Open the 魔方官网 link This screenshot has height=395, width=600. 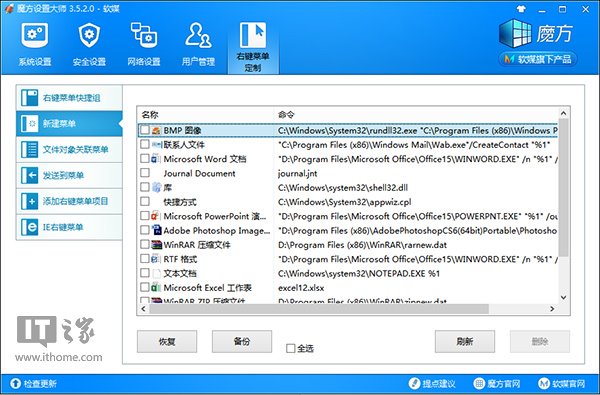click(497, 384)
